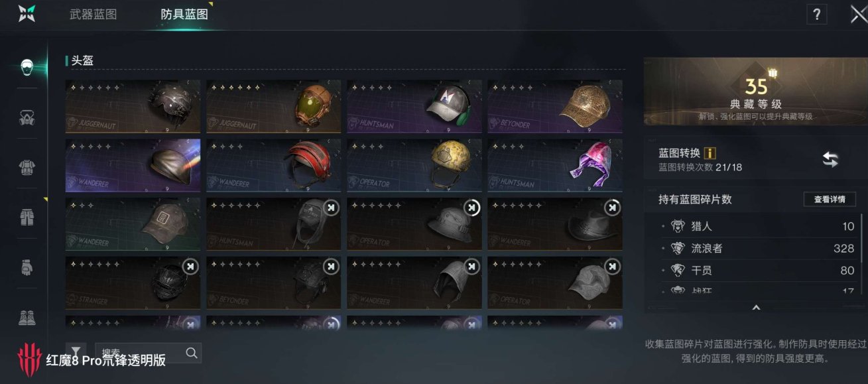The width and height of the screenshot is (868, 384).
Task: Expand the fragment list chevron arrow
Action: (756, 307)
